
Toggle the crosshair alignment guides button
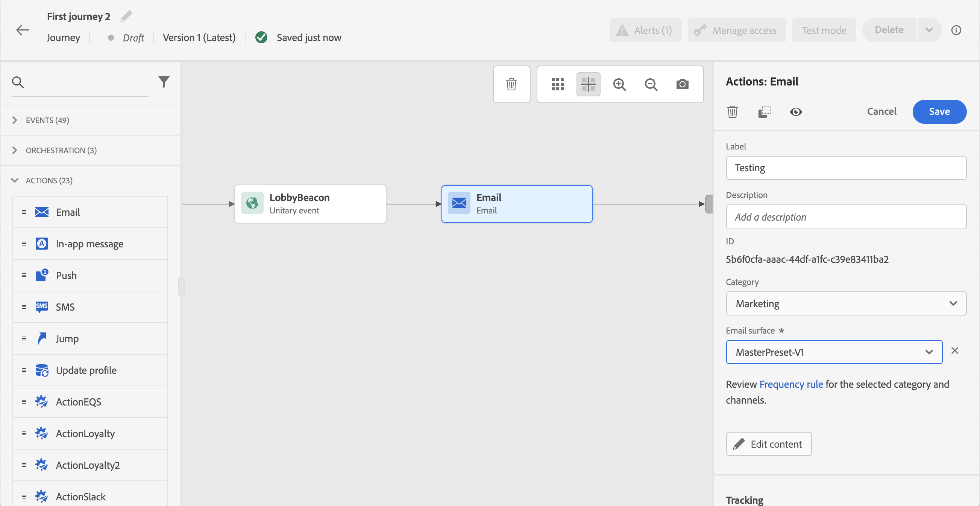coord(588,84)
